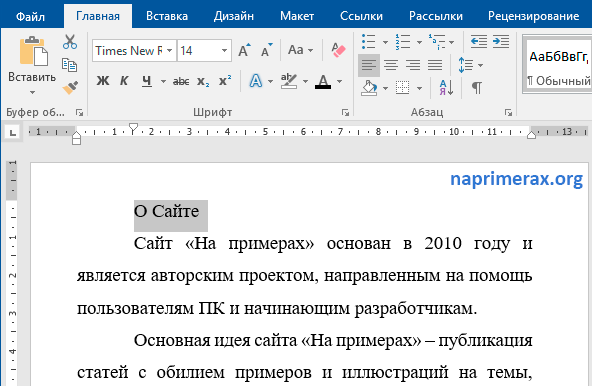Open Paste options arrow under Вставить
Screen dimensions: 592x386
[x=32, y=93]
